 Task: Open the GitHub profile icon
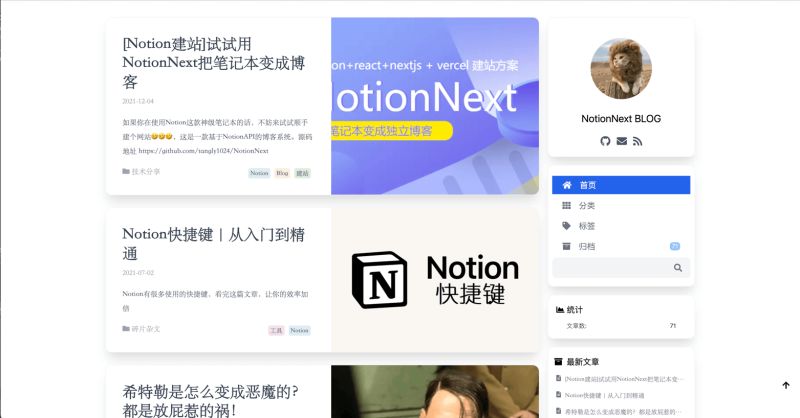click(x=605, y=141)
